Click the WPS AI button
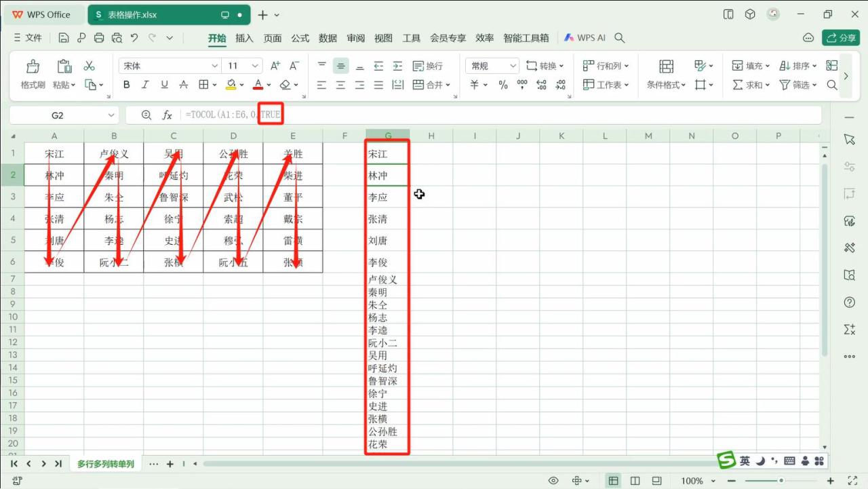Image resolution: width=868 pixels, height=489 pixels. point(585,38)
